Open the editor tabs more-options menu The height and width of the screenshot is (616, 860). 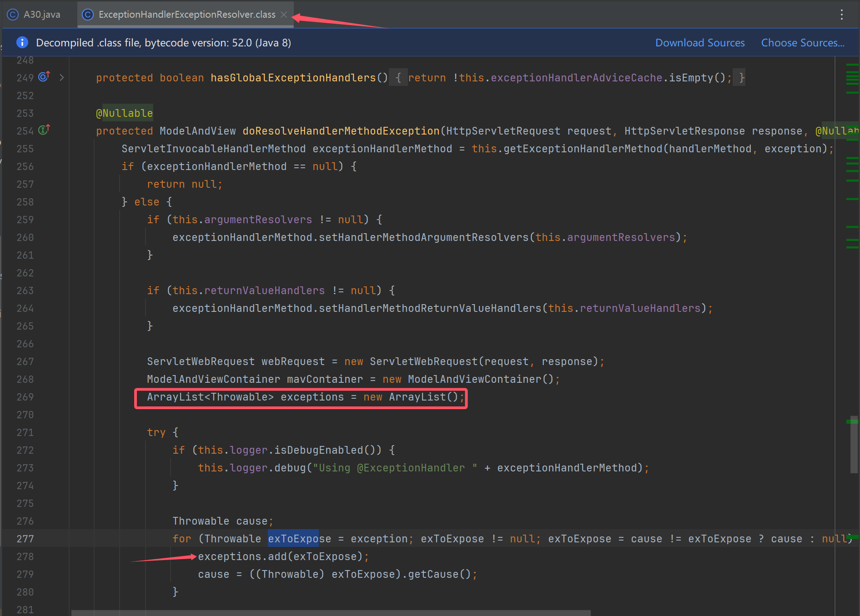click(x=842, y=15)
